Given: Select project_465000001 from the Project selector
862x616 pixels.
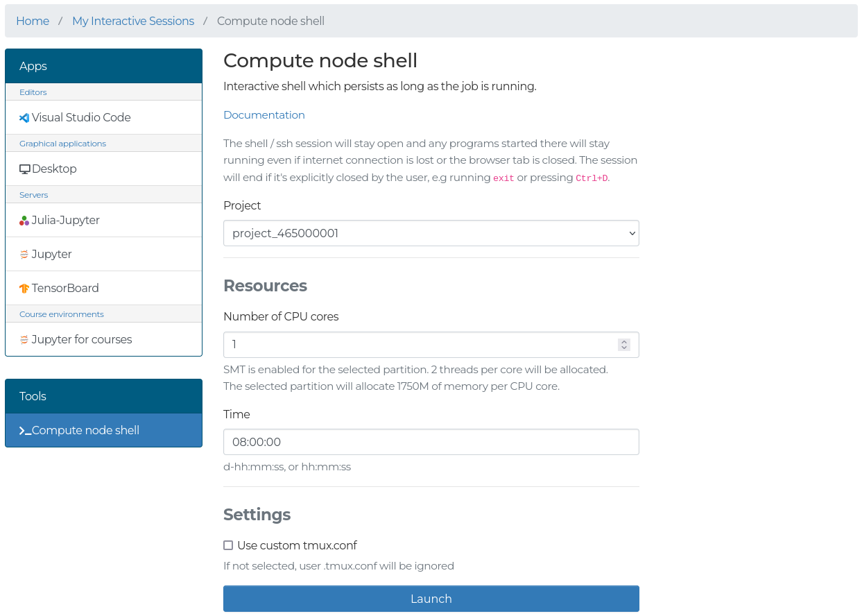Looking at the screenshot, I should pos(431,233).
